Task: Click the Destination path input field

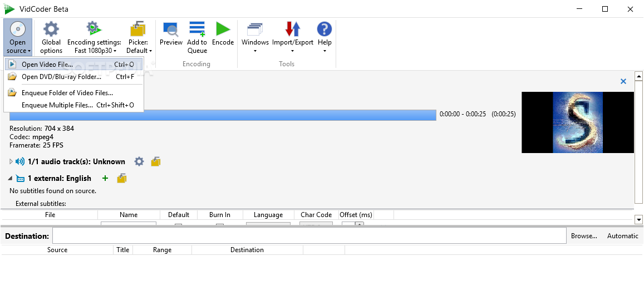Action: (x=309, y=235)
